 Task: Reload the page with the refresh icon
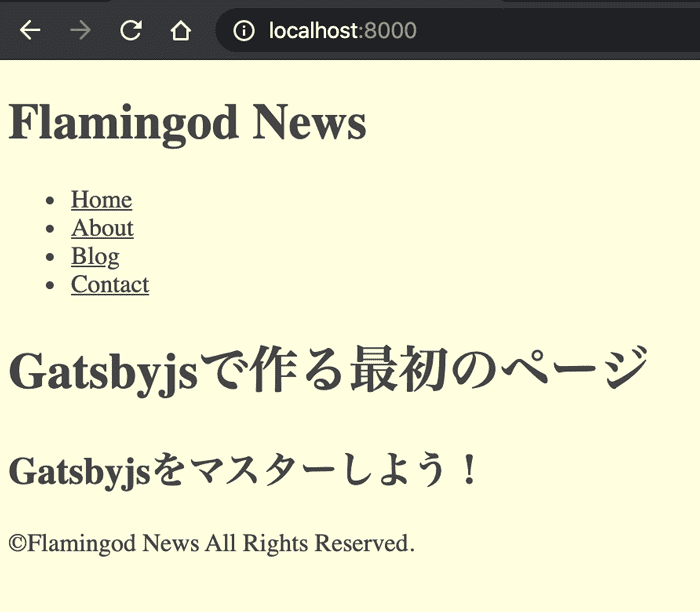131,31
